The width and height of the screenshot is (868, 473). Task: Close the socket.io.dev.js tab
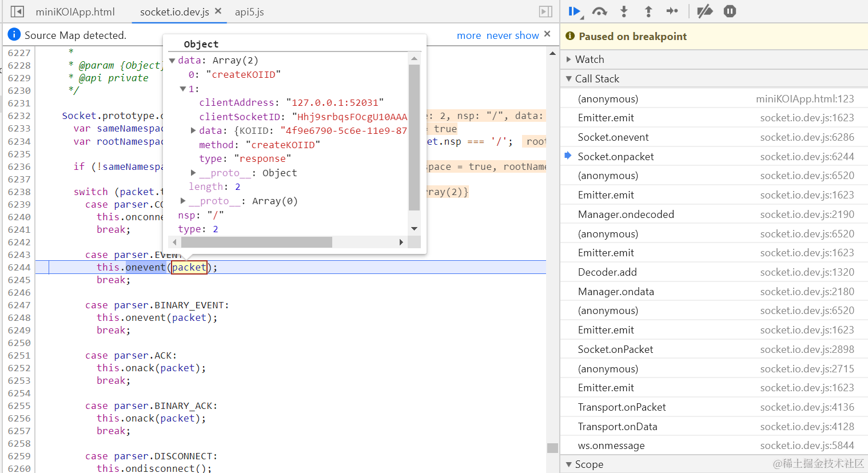pyautogui.click(x=218, y=11)
